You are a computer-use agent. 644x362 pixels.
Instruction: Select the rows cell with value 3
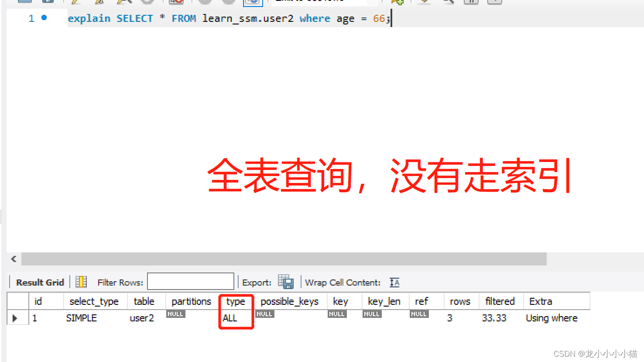(x=462, y=318)
